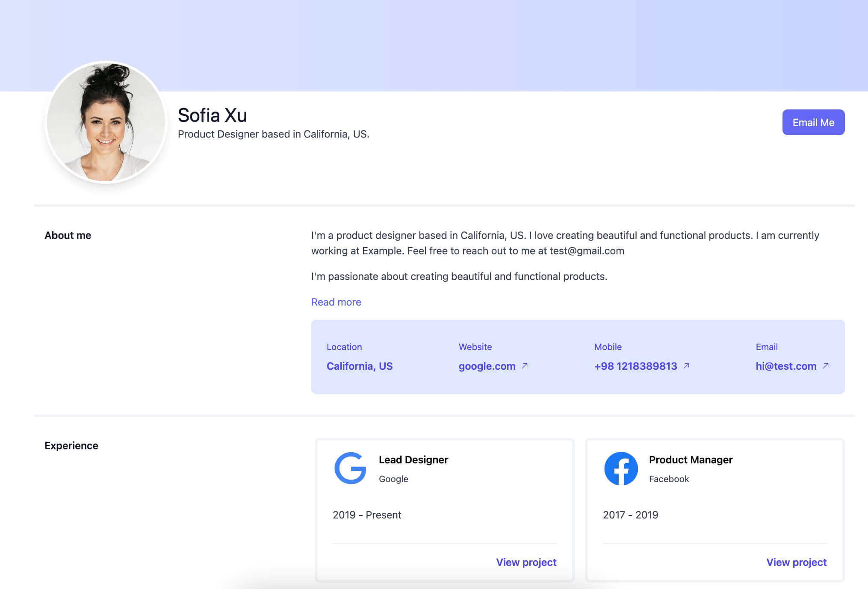Click arrow icon beside mobile number
Screen dimensions: 868x589
(x=686, y=366)
